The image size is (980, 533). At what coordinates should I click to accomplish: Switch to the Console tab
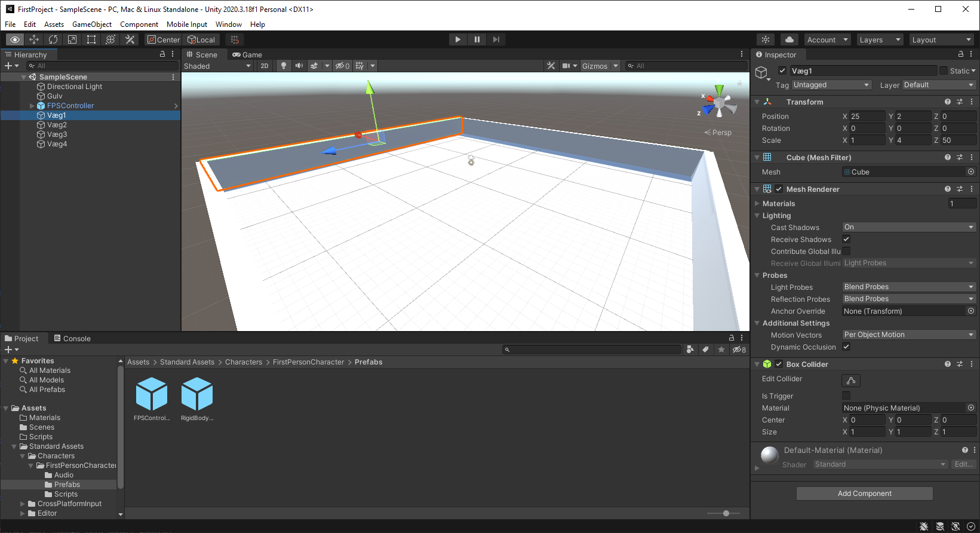(x=72, y=338)
